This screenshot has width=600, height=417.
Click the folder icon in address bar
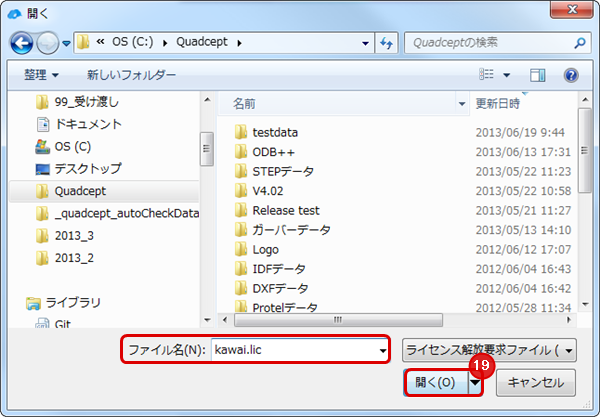click(83, 42)
